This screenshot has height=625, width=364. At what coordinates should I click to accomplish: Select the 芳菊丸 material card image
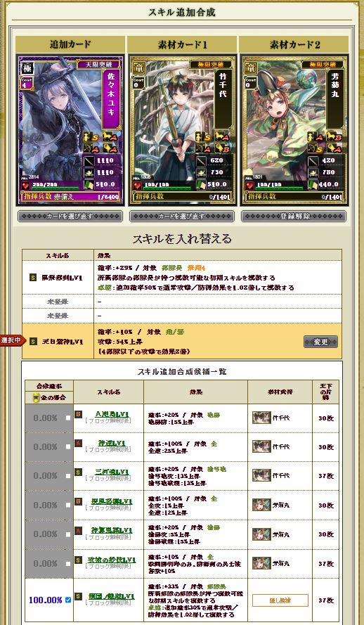pyautogui.click(x=294, y=131)
